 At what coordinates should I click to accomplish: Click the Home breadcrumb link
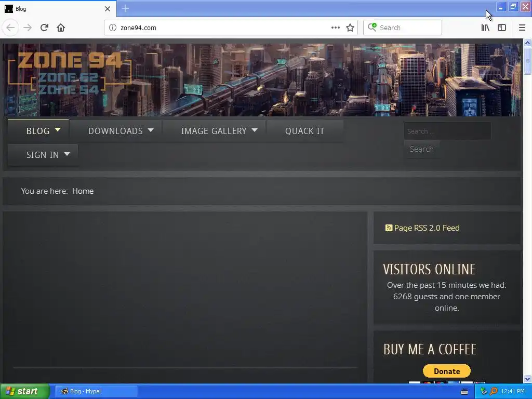coord(83,191)
